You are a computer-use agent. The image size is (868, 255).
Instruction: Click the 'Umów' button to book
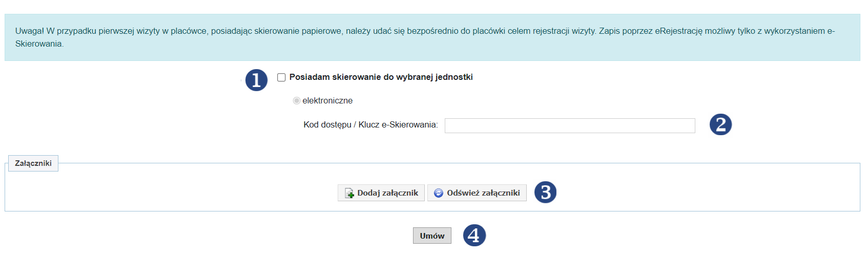[x=432, y=236]
